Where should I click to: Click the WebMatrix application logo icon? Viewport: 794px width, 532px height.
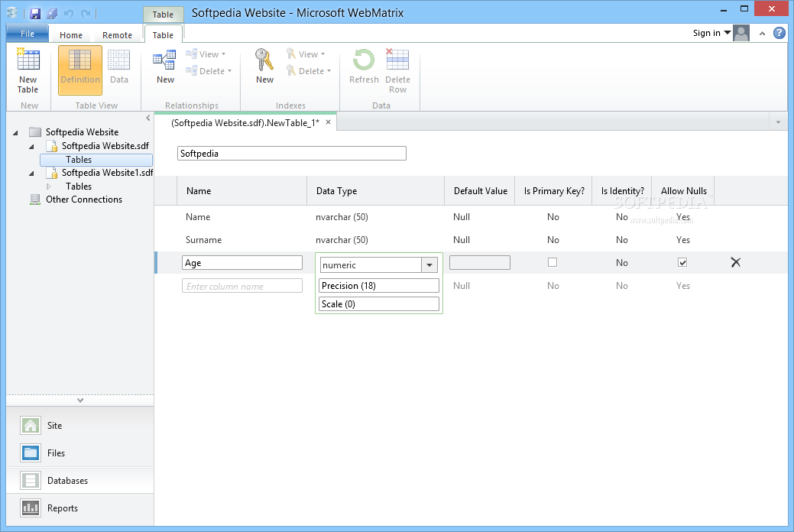pos(13,14)
